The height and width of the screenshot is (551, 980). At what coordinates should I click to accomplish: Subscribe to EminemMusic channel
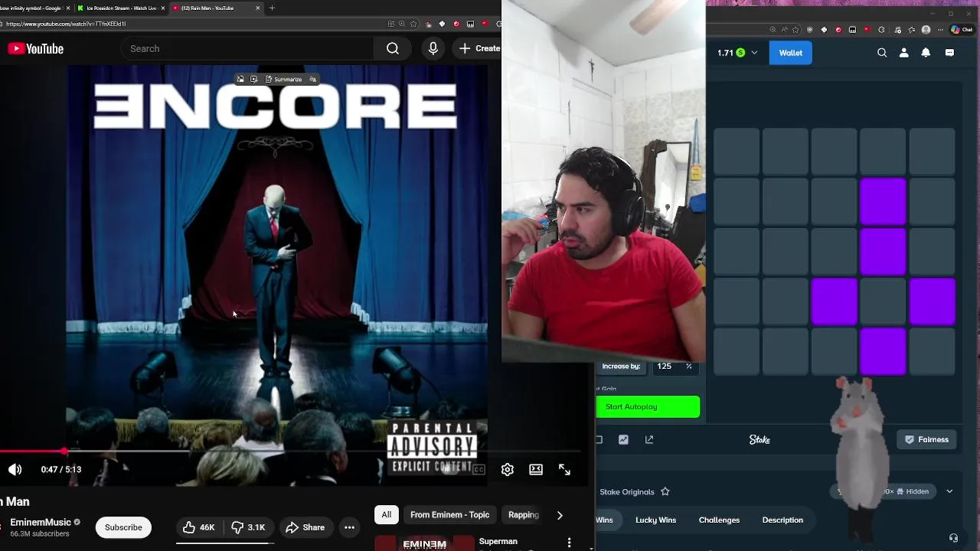[x=123, y=527]
